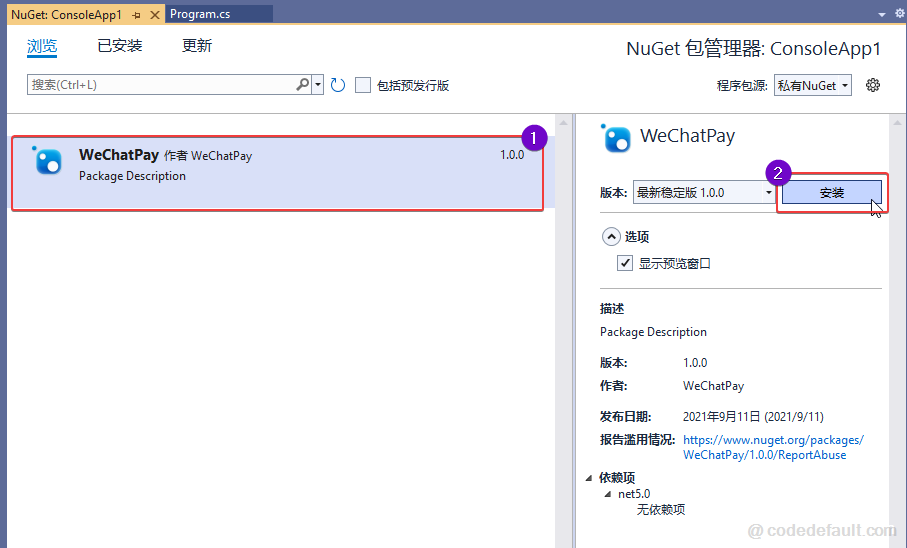This screenshot has width=907, height=548.
Task: Click the 1.0.0 version in the package row
Action: pos(512,155)
